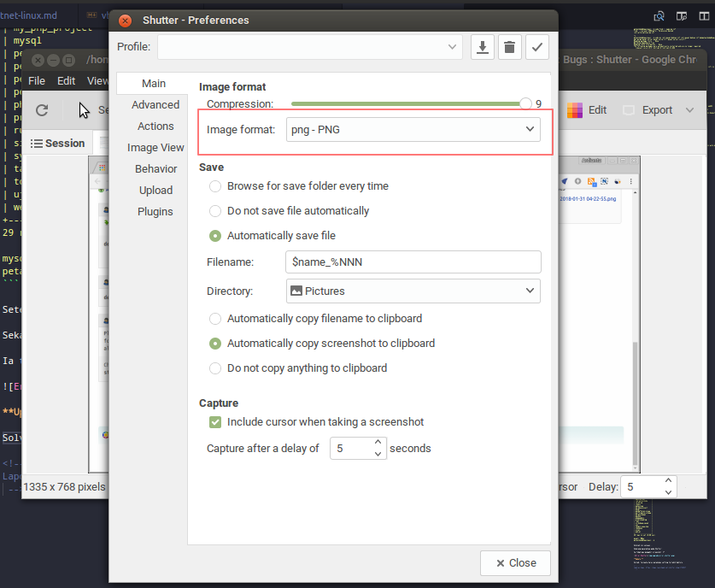Screen dimensions: 715x588
Task: Apply the profile with checkmark icon
Action: pos(536,48)
